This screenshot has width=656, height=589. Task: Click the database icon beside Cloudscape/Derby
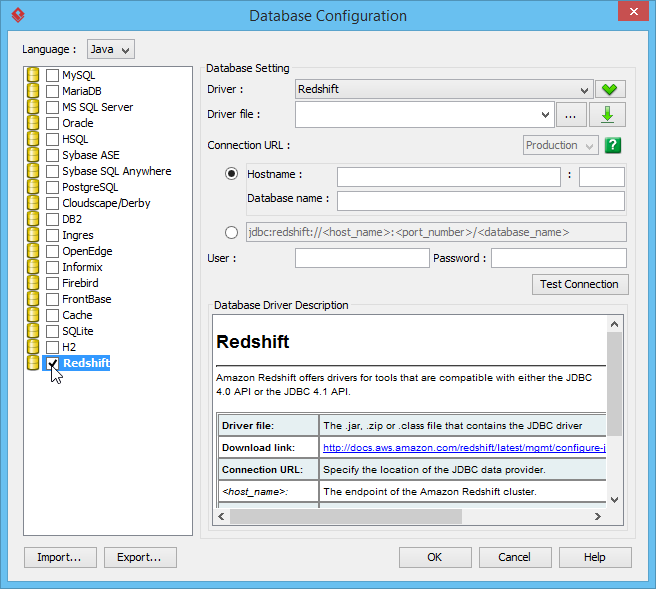pyautogui.click(x=33, y=203)
